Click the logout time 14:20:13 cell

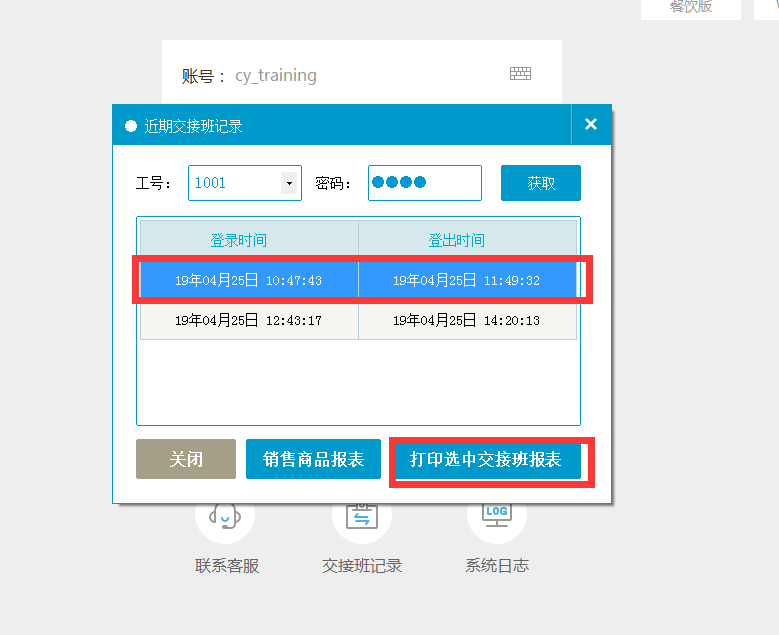click(467, 320)
